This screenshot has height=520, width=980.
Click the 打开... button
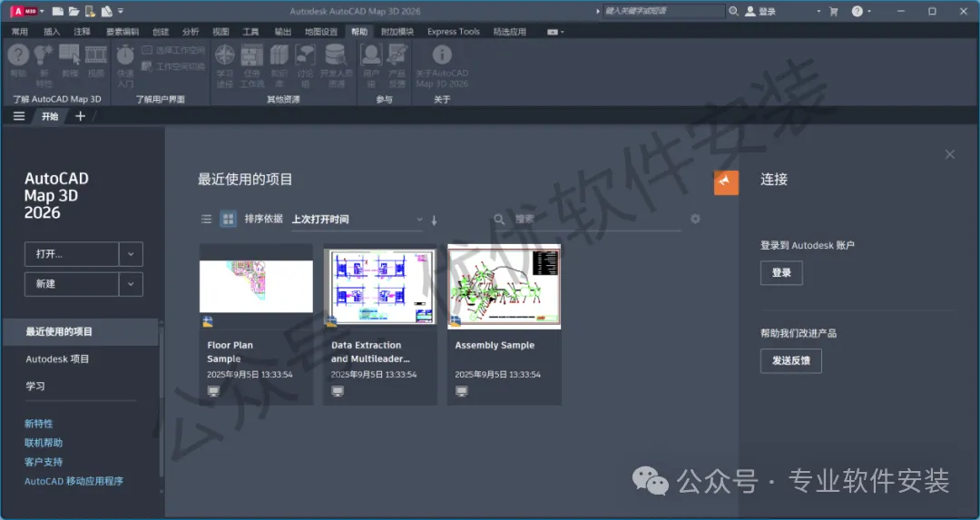72,254
